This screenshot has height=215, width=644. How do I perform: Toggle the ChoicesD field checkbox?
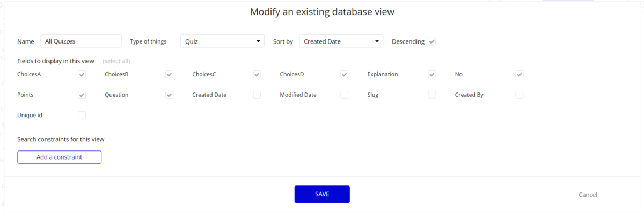pos(345,75)
